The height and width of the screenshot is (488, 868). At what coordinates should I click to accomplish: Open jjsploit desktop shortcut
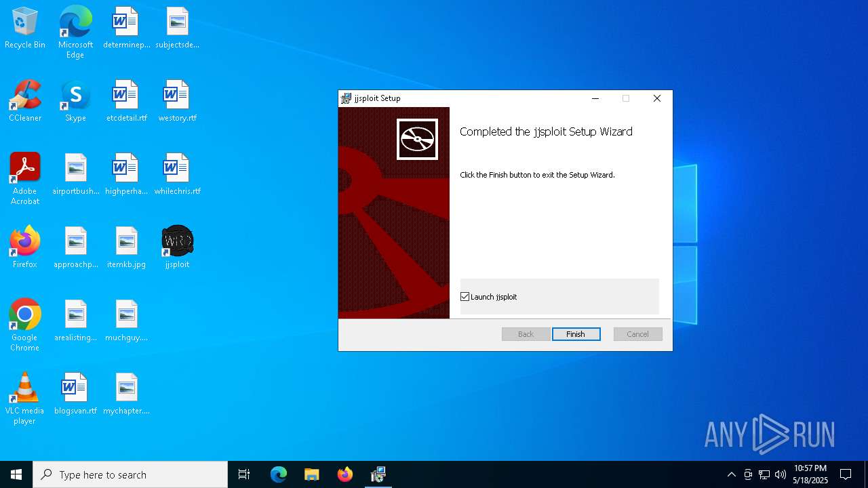tap(177, 248)
